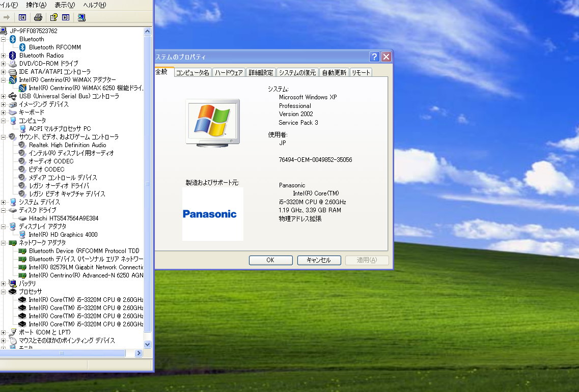Screen dimensions: 579x392
Task: Expand the システム デバイス node
Action: (x=4, y=202)
